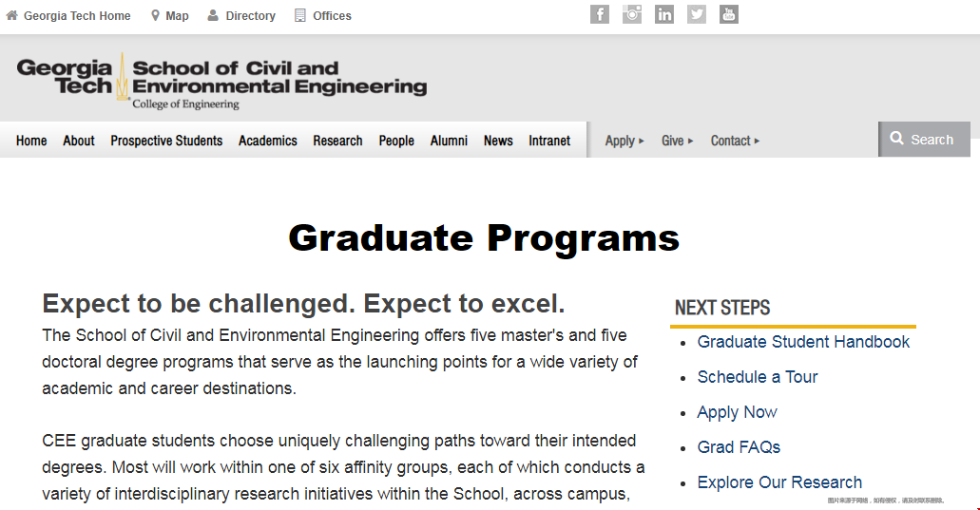Open the LinkedIn social icon

pos(664,14)
